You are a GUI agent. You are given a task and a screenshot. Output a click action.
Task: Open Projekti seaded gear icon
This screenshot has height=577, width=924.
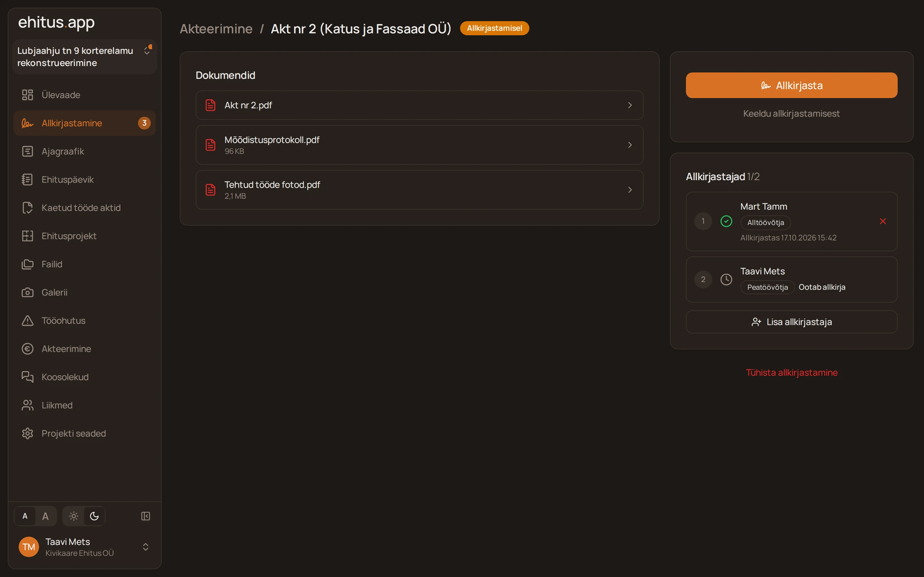(28, 433)
